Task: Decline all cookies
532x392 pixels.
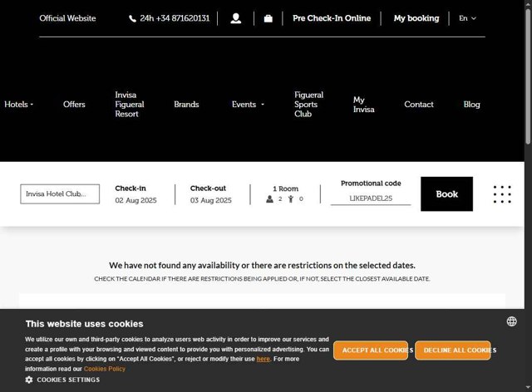Action: pyautogui.click(x=452, y=350)
